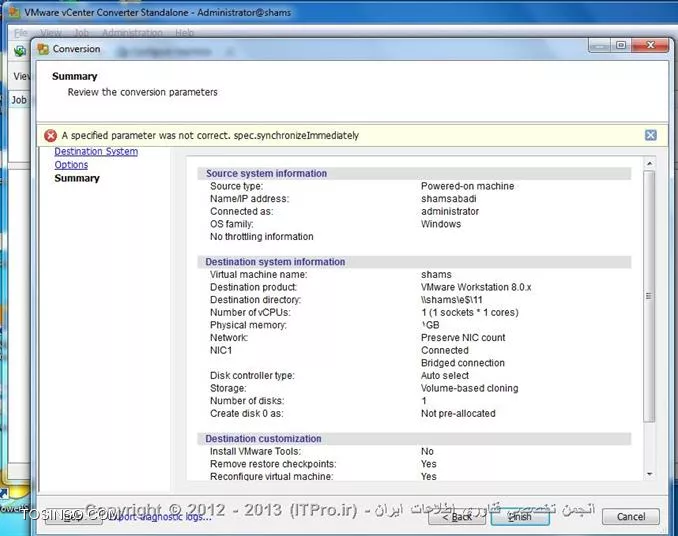This screenshot has height=536, width=678.
Task: Click the Finish button
Action: tap(520, 517)
